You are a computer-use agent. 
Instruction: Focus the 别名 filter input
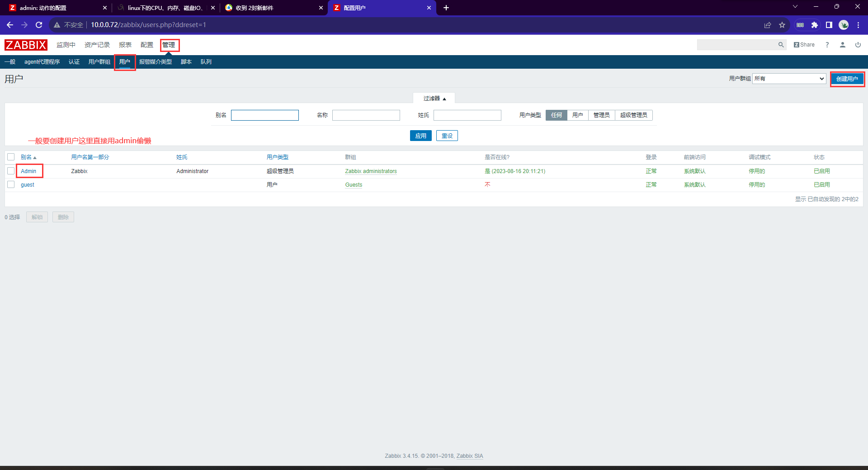(x=265, y=115)
